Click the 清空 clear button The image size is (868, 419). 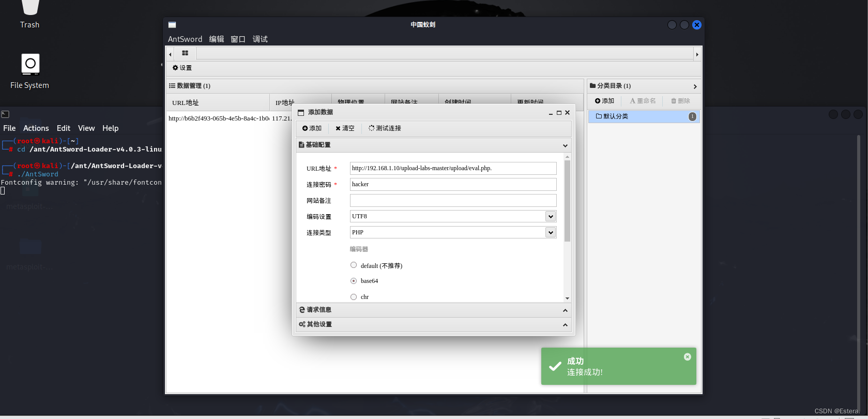pos(345,128)
